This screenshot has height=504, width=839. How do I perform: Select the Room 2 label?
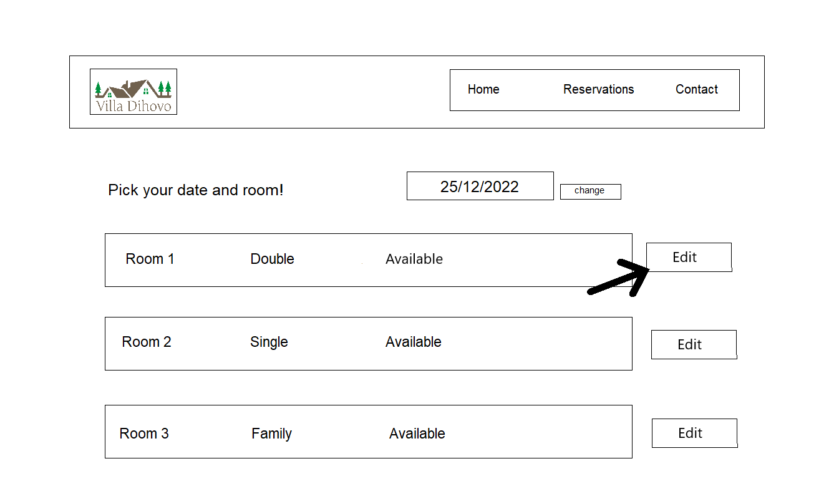(x=147, y=342)
